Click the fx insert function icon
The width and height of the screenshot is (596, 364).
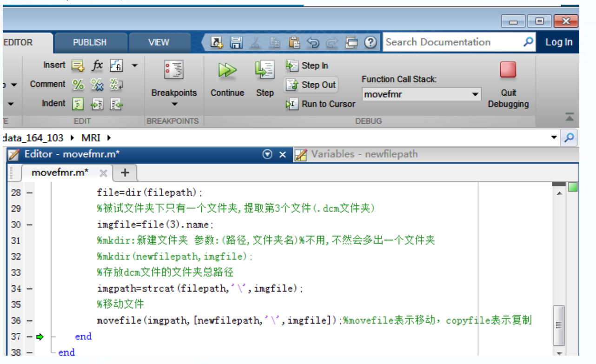coord(97,66)
